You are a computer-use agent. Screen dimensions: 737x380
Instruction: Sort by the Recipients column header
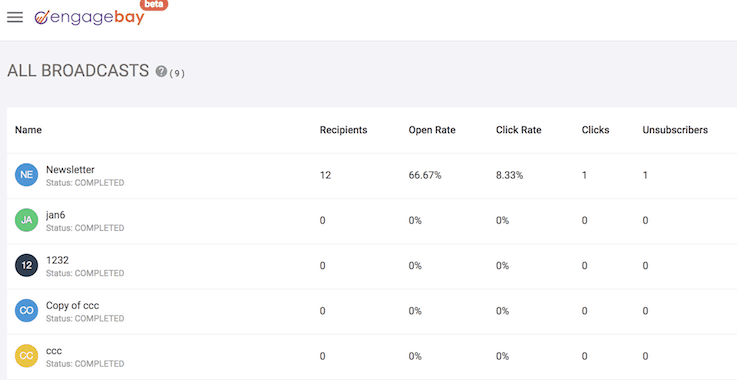tap(344, 130)
